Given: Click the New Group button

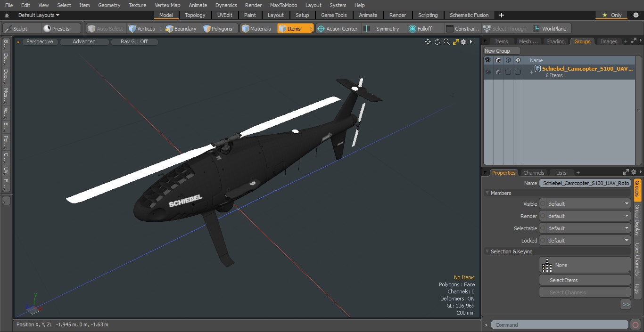Looking at the screenshot, I should (x=502, y=51).
